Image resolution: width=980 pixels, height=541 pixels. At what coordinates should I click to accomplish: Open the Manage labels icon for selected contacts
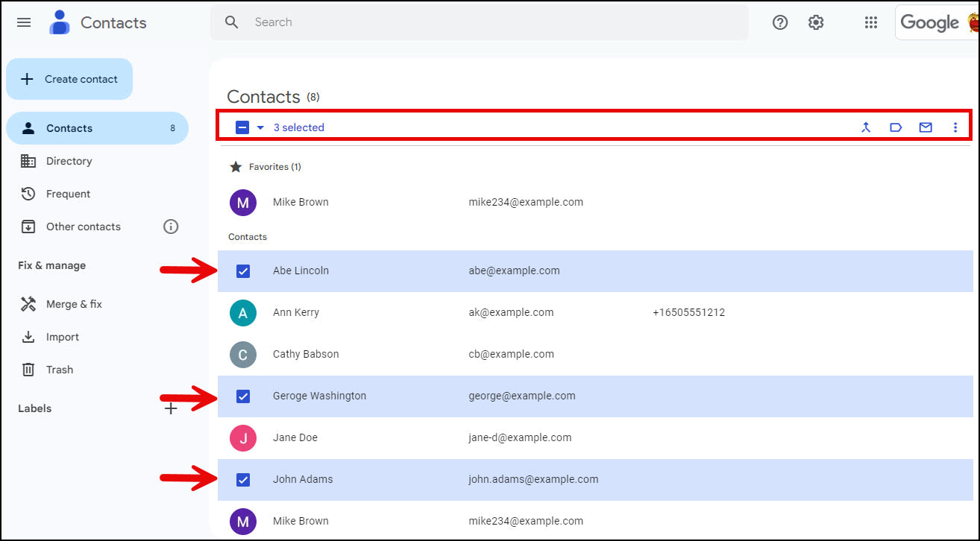[x=896, y=127]
